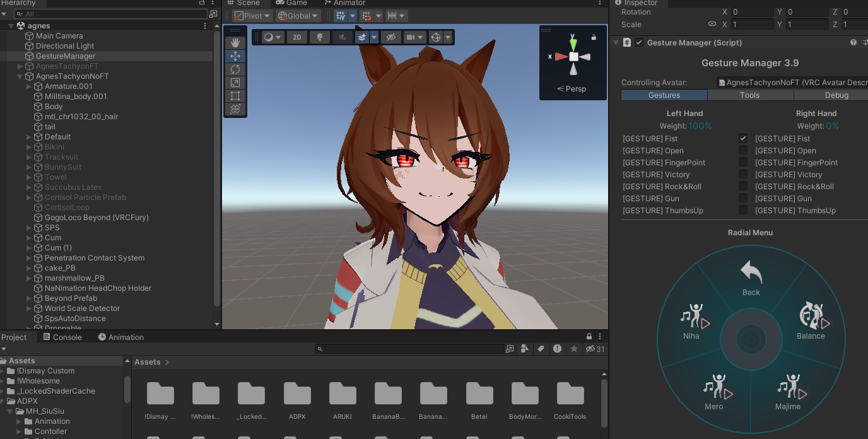The width and height of the screenshot is (868, 439).
Task: Click the orientation gizmo lock icon
Action: pos(594,37)
